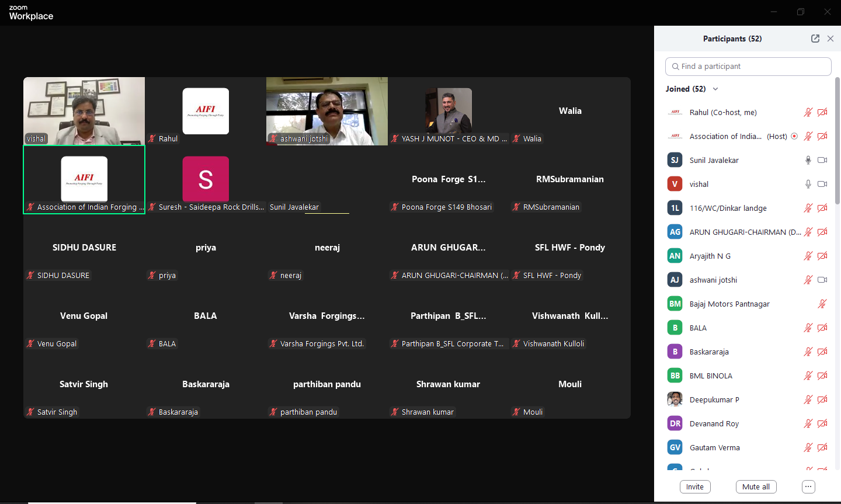
Task: Click the Invite button
Action: click(x=695, y=487)
